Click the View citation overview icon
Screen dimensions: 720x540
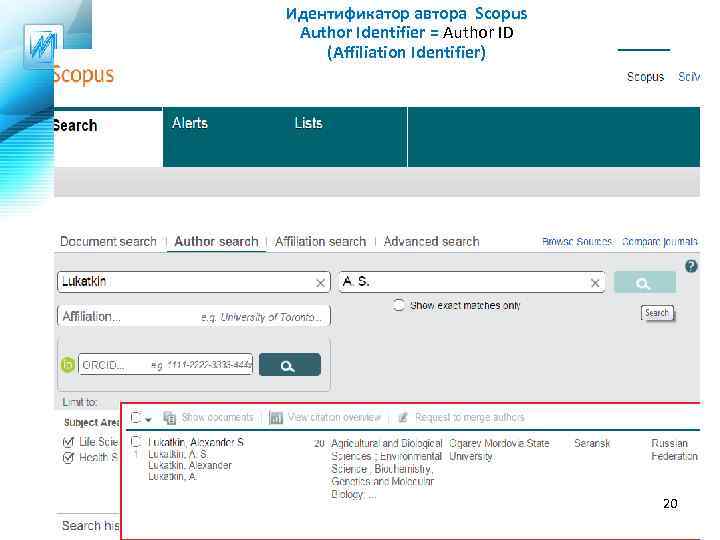pyautogui.click(x=276, y=418)
